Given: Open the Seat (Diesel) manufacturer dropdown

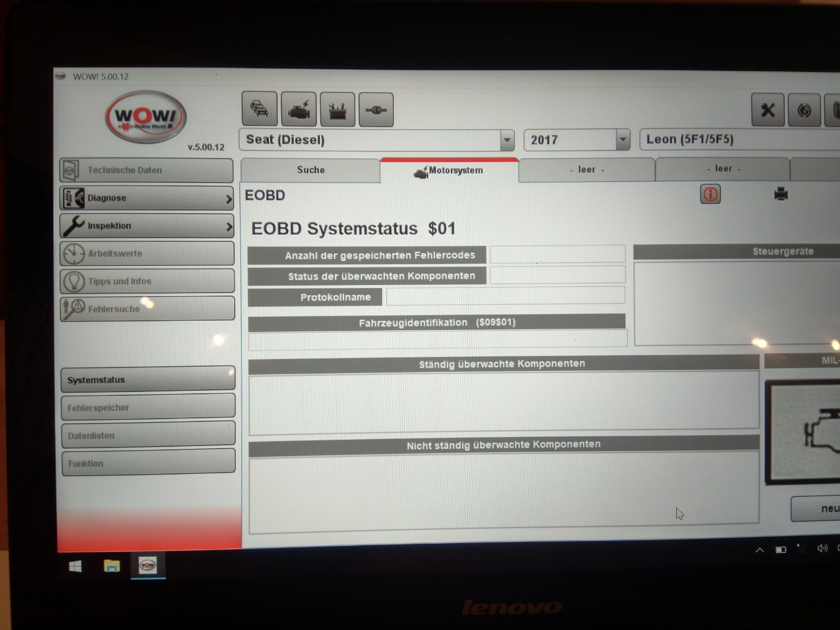Looking at the screenshot, I should 507,140.
